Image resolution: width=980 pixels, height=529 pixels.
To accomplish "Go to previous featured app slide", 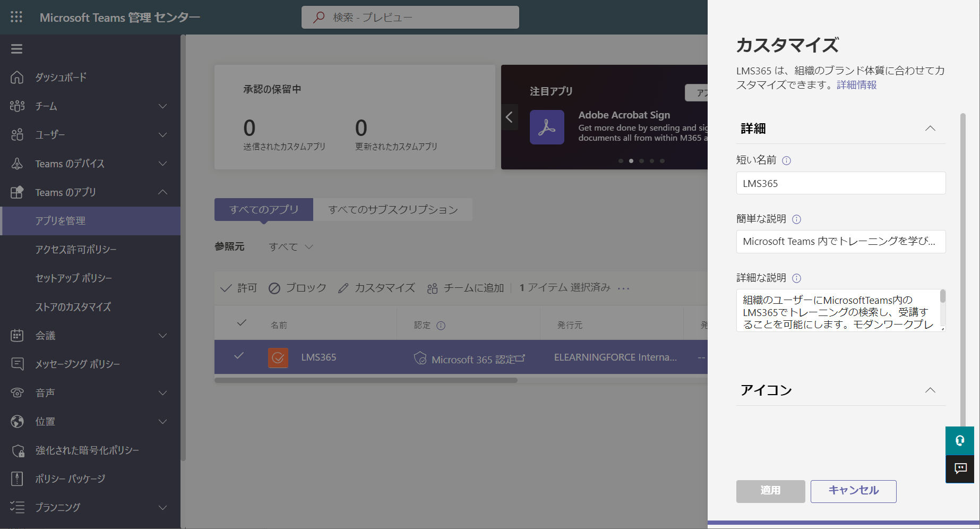I will (x=509, y=117).
